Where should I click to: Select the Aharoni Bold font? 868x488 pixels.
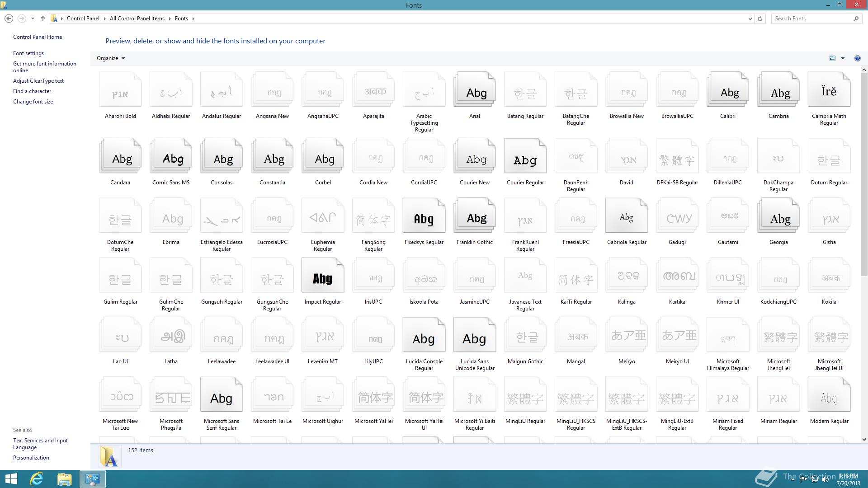pos(120,89)
